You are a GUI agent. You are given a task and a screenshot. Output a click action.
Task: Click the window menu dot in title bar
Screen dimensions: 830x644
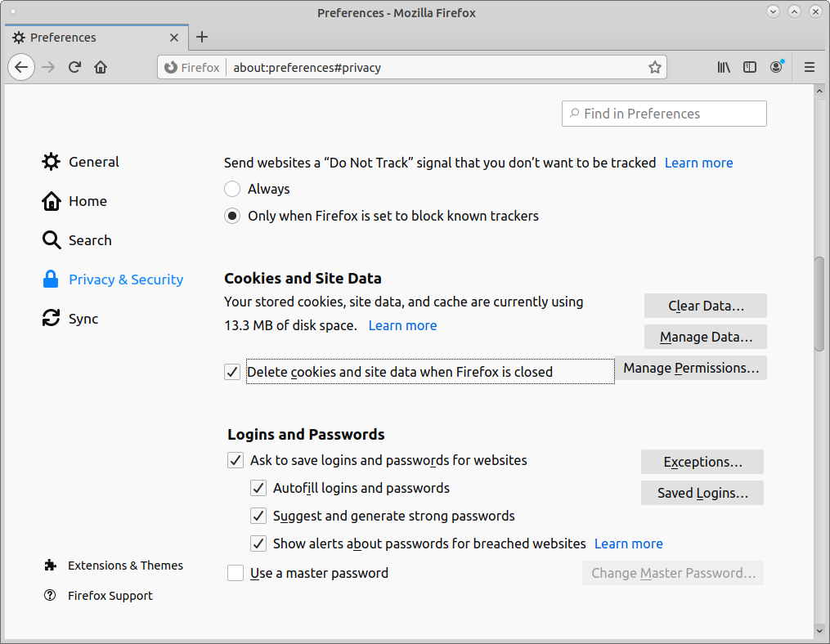pos(13,11)
